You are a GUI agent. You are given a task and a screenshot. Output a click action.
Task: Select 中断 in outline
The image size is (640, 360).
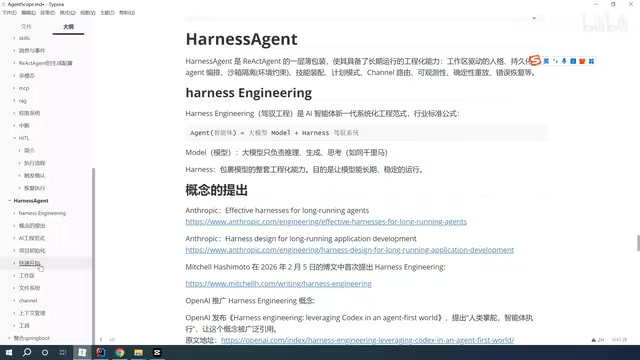24,126
